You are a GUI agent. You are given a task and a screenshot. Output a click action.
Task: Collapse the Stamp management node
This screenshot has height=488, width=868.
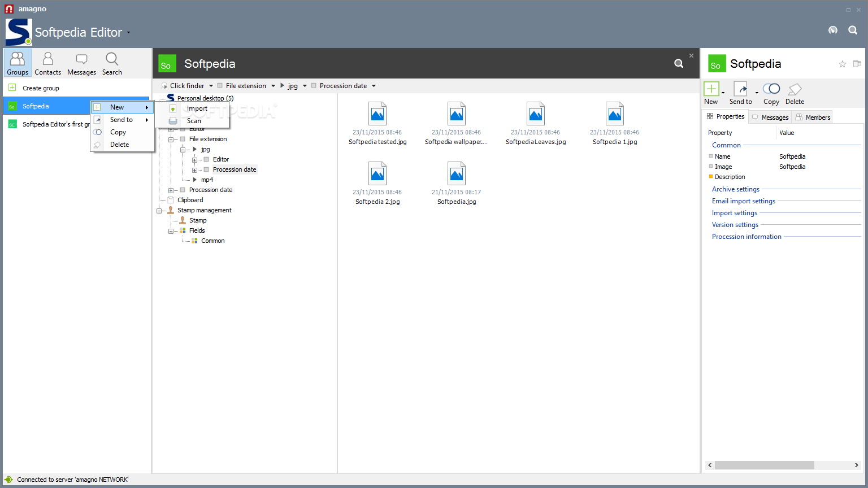pyautogui.click(x=159, y=211)
